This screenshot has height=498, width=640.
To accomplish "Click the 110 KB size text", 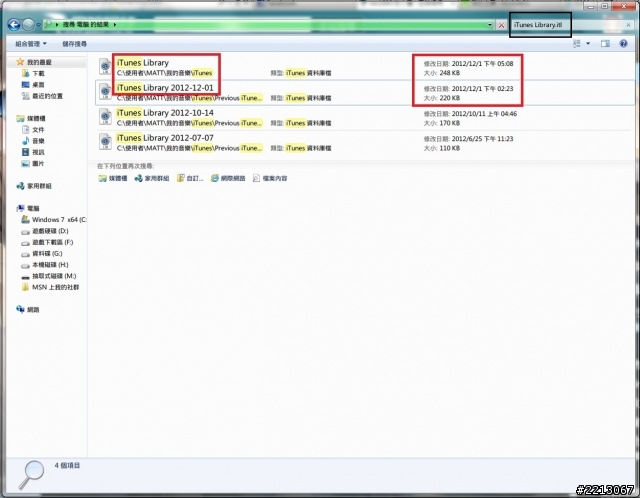I will 450,148.
